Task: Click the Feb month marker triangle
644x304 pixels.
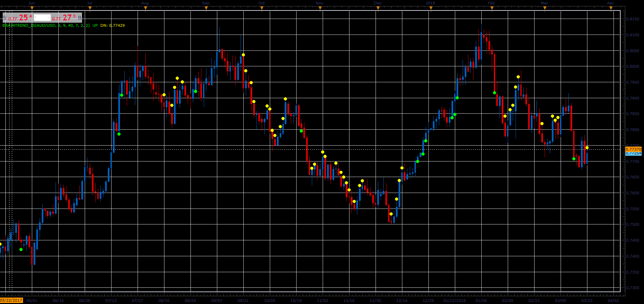Action: coord(492,9)
